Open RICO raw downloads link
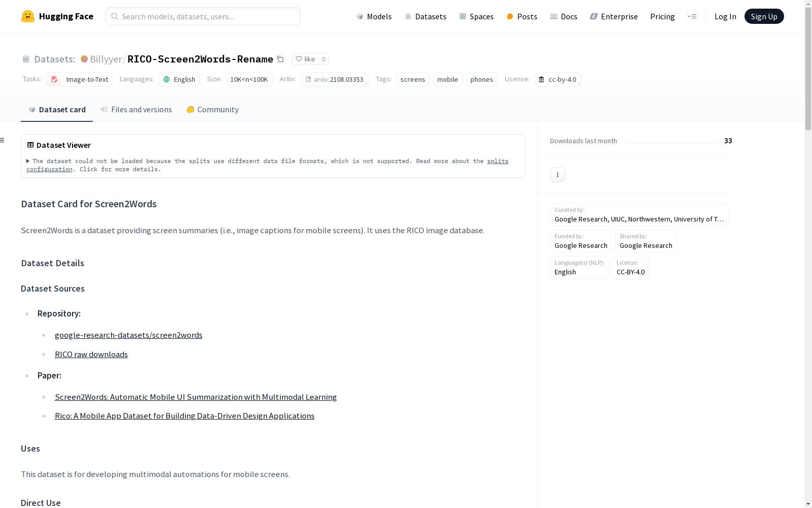Viewport: 812px width, 508px height. (91, 355)
